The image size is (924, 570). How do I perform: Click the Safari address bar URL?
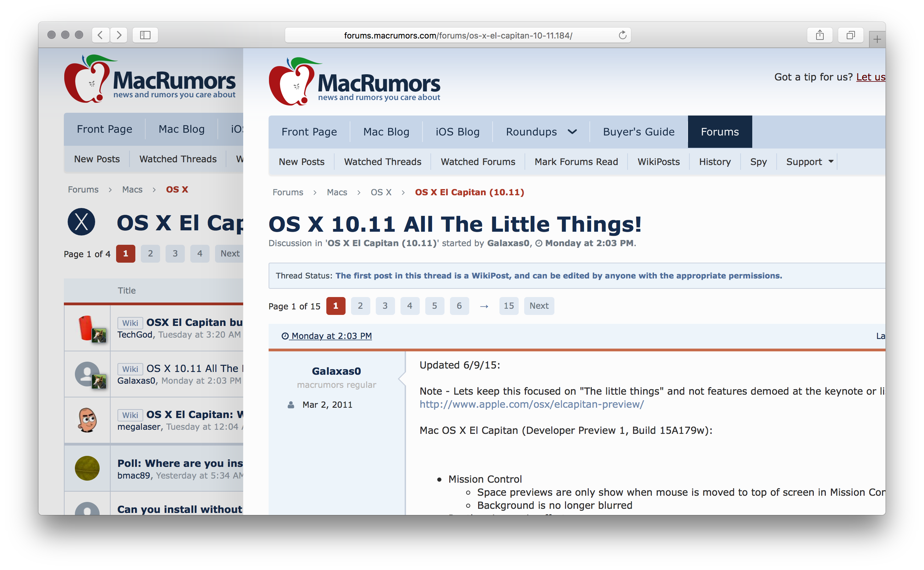(458, 35)
